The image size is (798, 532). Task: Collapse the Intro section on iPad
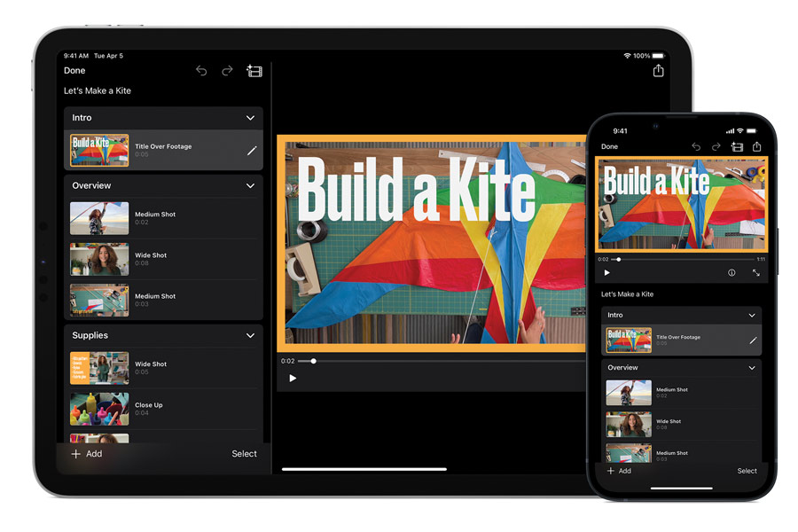250,118
